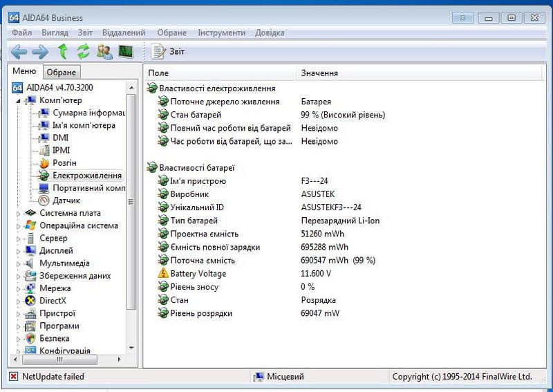Switch to the Меню tab

(24, 71)
